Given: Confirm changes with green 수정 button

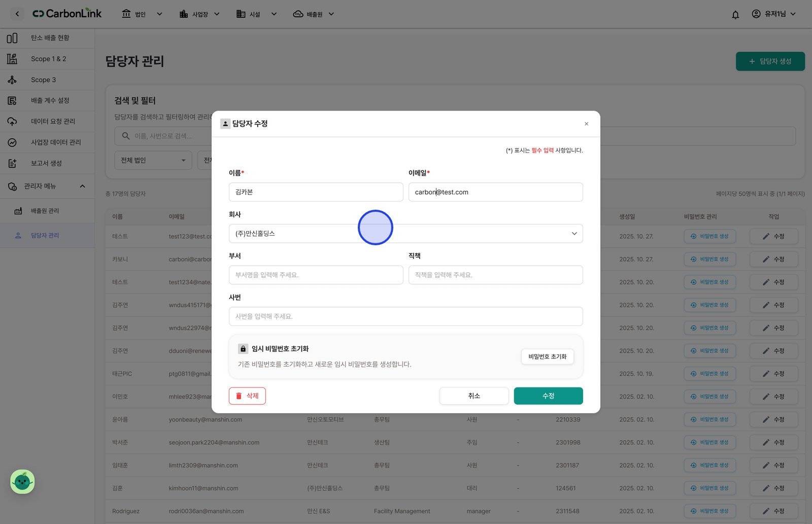Looking at the screenshot, I should (x=548, y=396).
